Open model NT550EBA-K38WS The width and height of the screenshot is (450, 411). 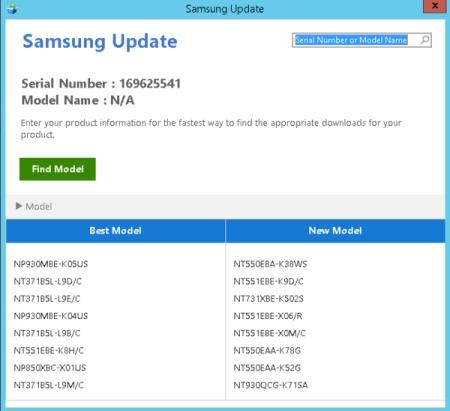point(270,264)
